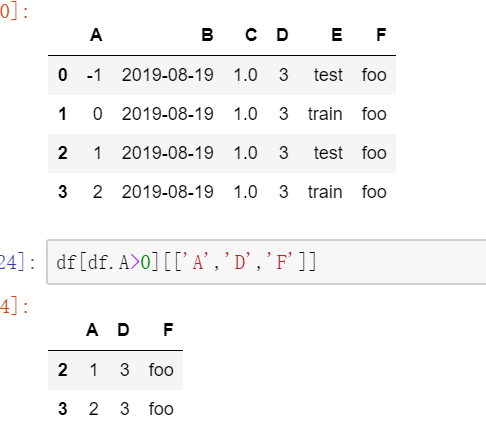Click the 'train' cell in the top table's row 3
Screen dimensions: 486x434
tap(325, 192)
